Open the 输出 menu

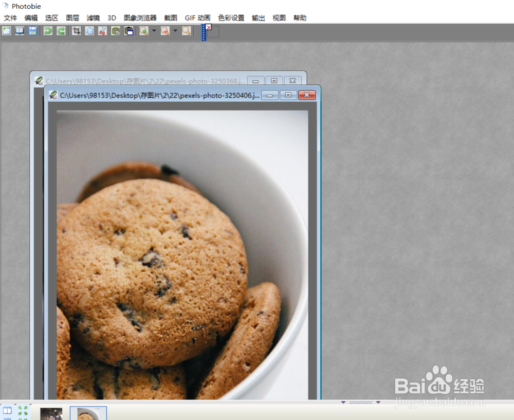(259, 17)
